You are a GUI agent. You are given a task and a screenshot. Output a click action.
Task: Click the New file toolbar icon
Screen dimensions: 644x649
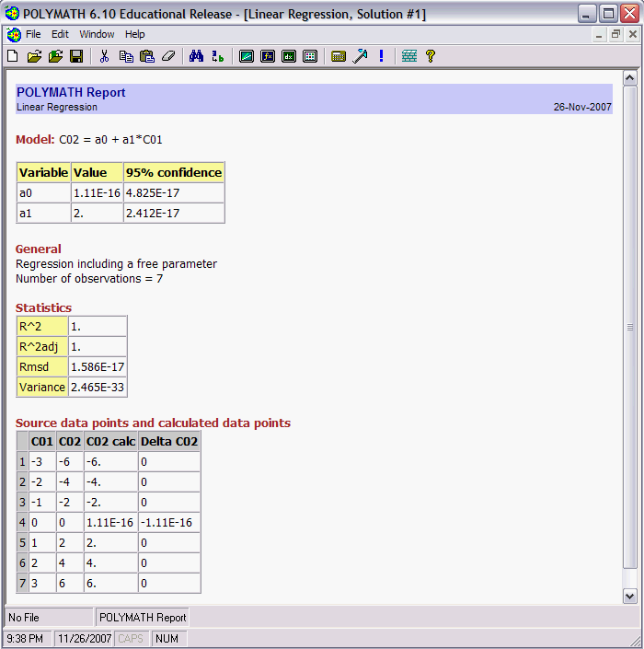(x=12, y=56)
